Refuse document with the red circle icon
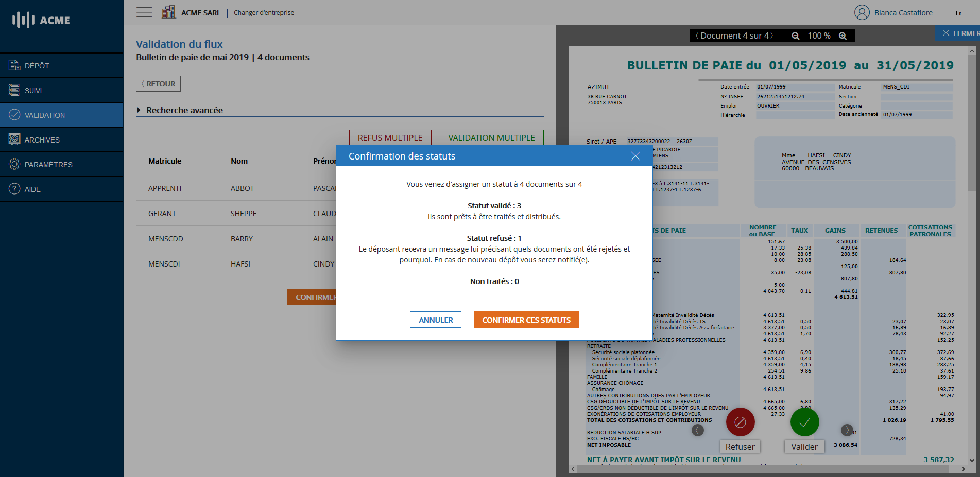Viewport: 980px width, 477px height. (x=740, y=421)
